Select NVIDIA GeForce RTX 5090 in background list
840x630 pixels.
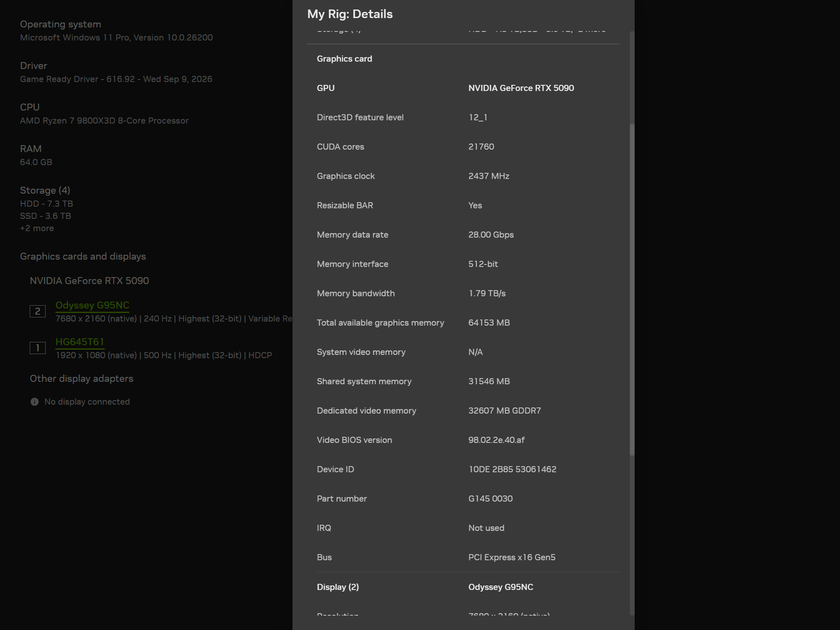pos(89,281)
